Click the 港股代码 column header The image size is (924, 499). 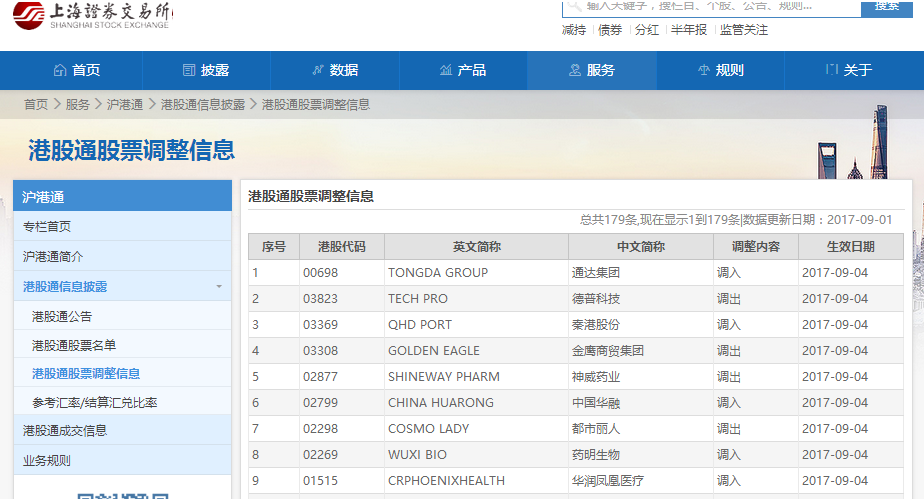342,247
